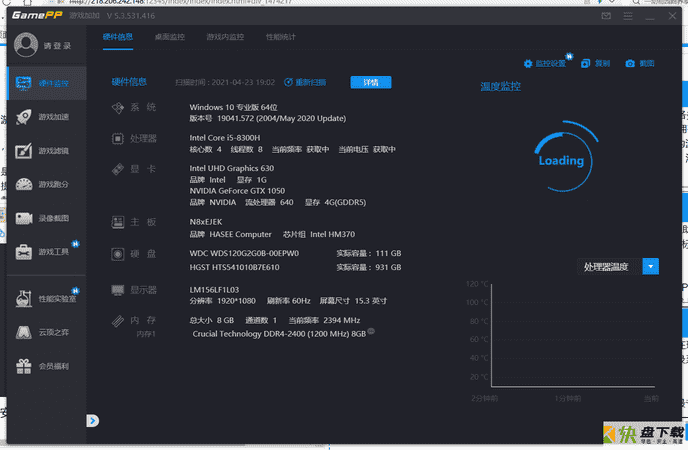Open 游戏跑分 benchmark gauge sidebar item
This screenshot has height=450, width=688.
pos(47,184)
